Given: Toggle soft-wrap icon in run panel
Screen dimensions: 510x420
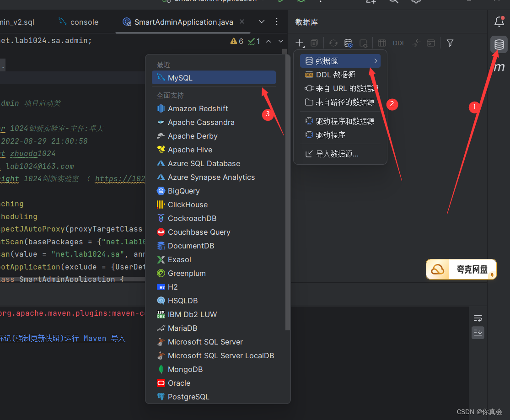Looking at the screenshot, I should [x=478, y=318].
